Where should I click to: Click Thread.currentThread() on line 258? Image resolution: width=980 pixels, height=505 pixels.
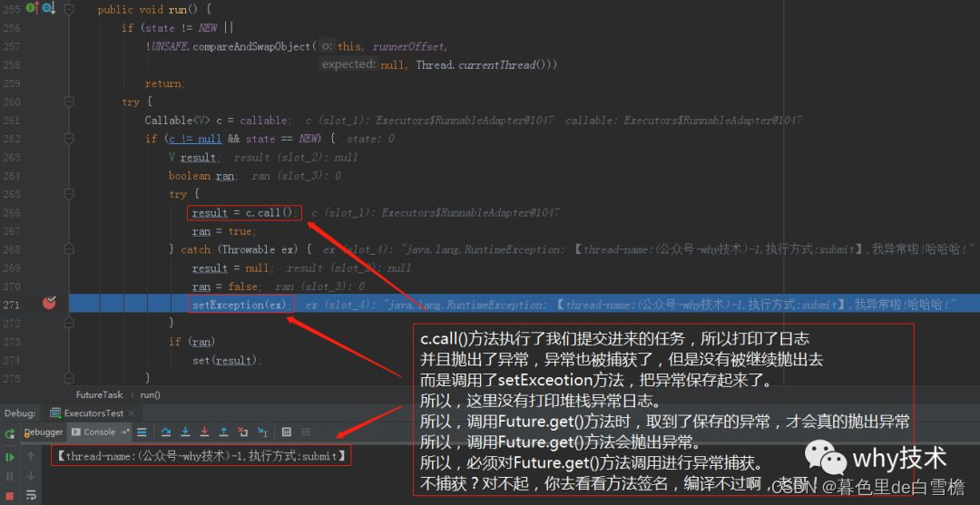coord(483,65)
